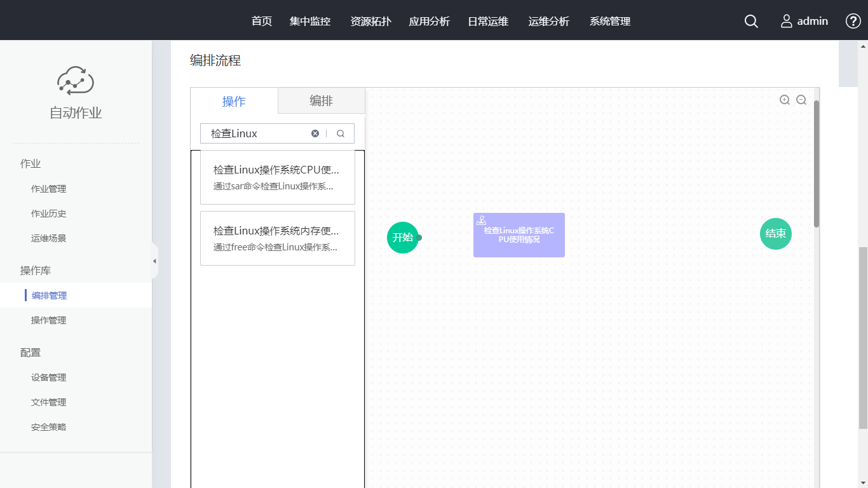Screen dimensions: 868x488
Task: Click the 结束 end node
Action: [x=775, y=233]
